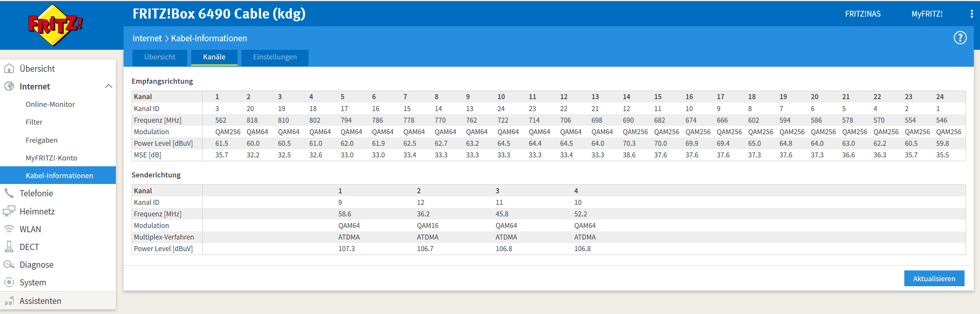
Task: Click the Heimnetz devices icon
Action: click(9, 211)
